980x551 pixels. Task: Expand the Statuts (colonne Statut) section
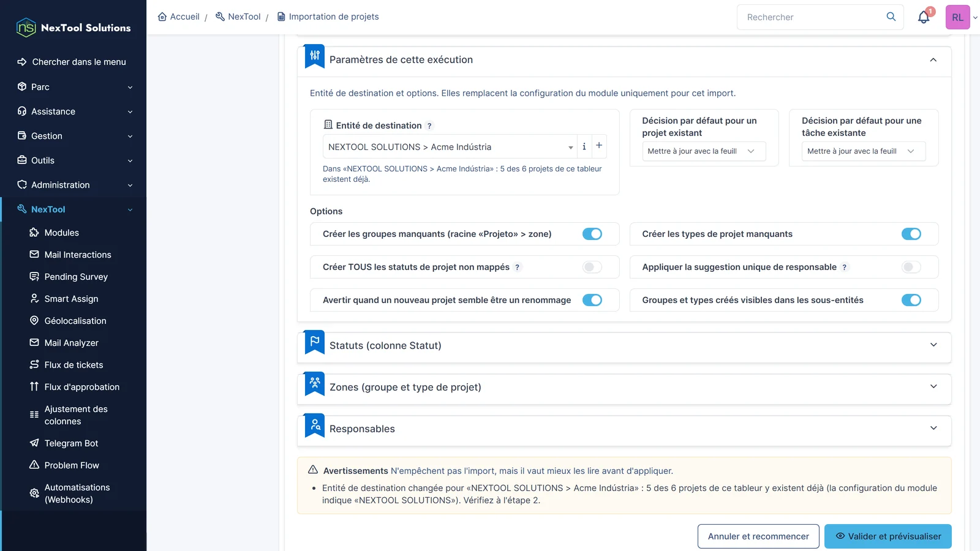click(x=933, y=345)
